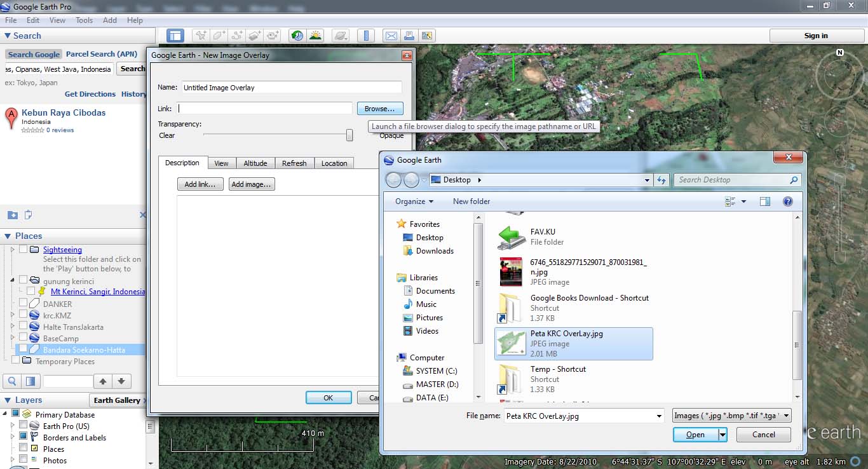Screen dimensions: 868x469
Task: Click the Email view icon
Action: [x=391, y=36]
